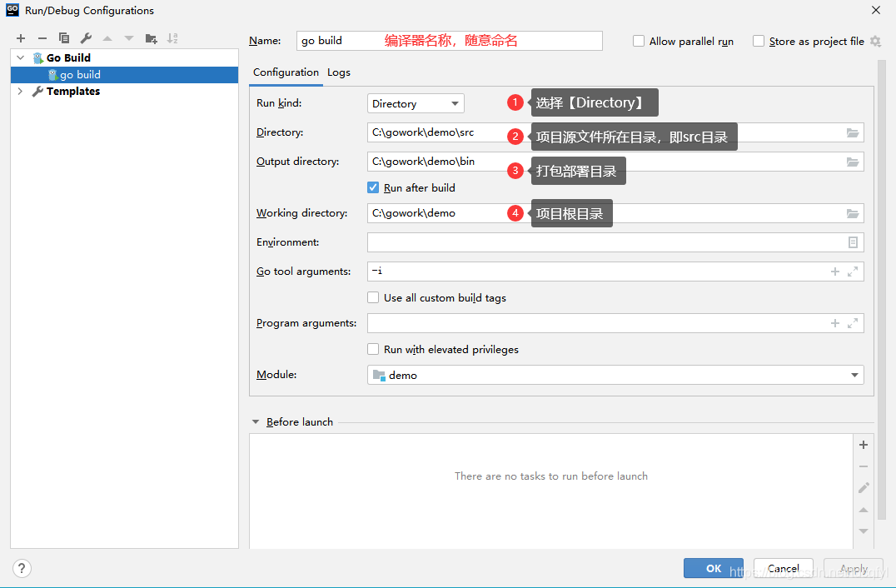
Task: Click the Add New Configuration plus icon
Action: coord(21,38)
